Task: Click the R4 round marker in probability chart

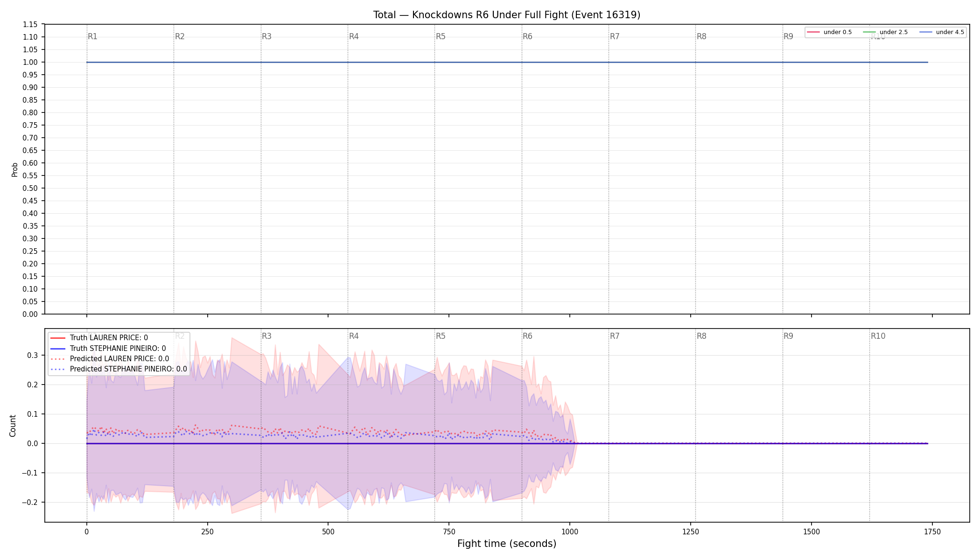Action: (x=354, y=36)
